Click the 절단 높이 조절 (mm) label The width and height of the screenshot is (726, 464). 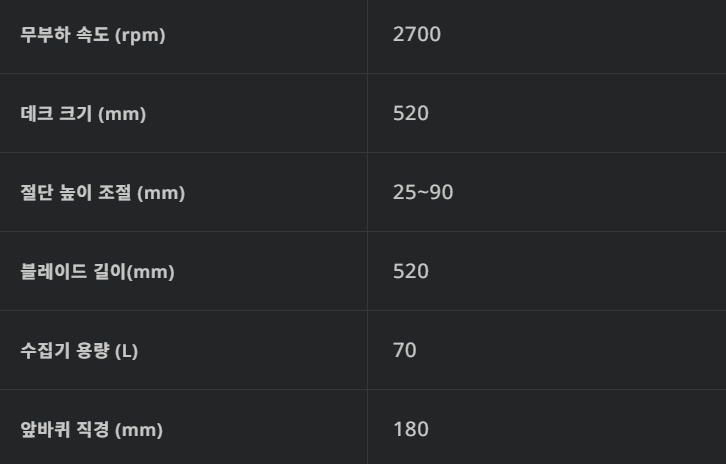(103, 193)
